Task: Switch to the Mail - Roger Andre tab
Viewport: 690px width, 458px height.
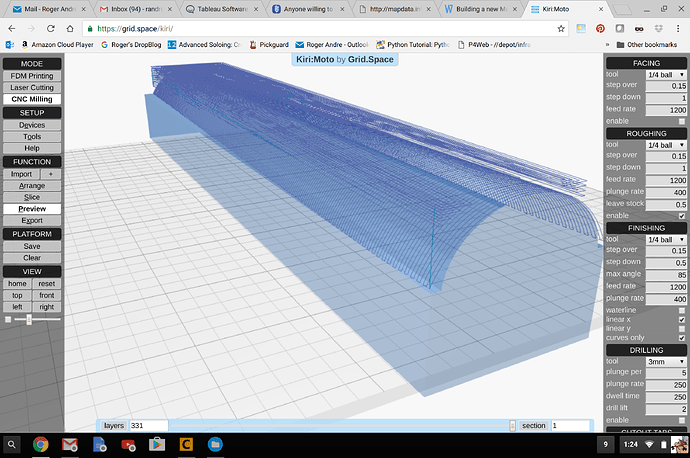Action: tap(48, 9)
